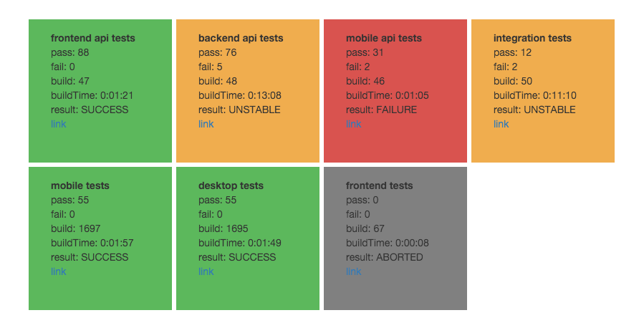Open the mobile api tests link
Viewport: 644px width, 333px height.
tap(353, 124)
